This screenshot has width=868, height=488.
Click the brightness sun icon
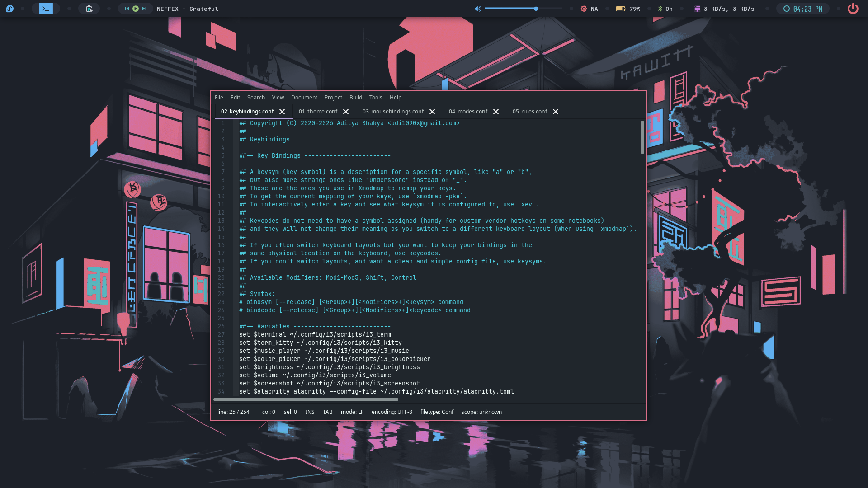pos(584,9)
